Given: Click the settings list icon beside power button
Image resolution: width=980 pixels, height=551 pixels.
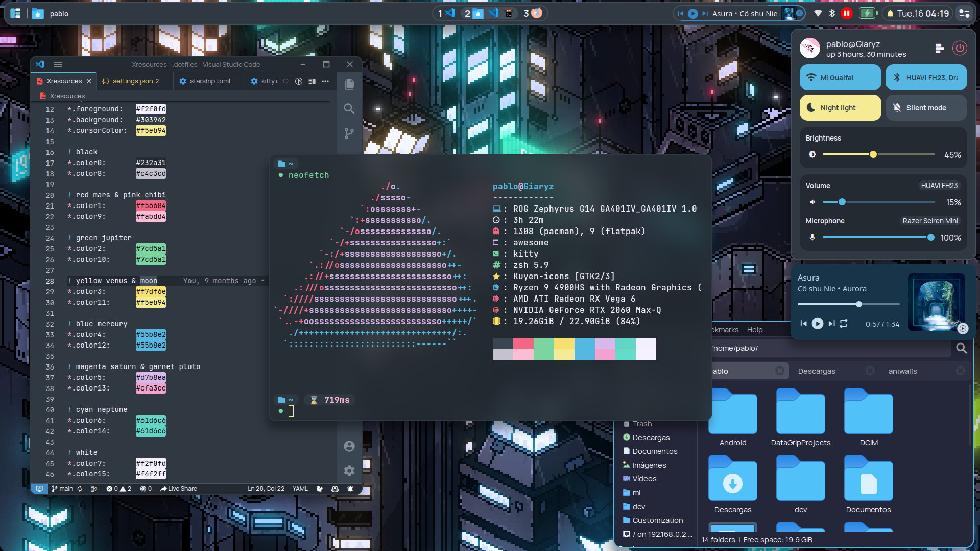Looking at the screenshot, I should (939, 48).
